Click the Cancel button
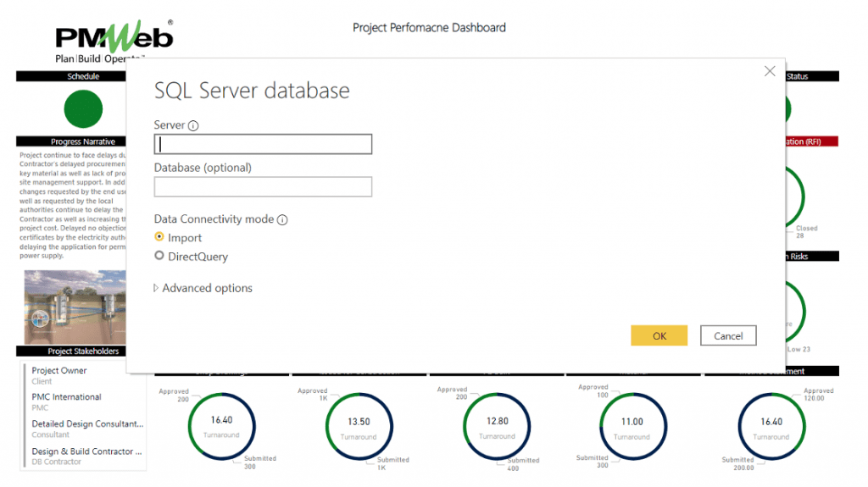Screen dimensions: 868x487 pos(728,335)
